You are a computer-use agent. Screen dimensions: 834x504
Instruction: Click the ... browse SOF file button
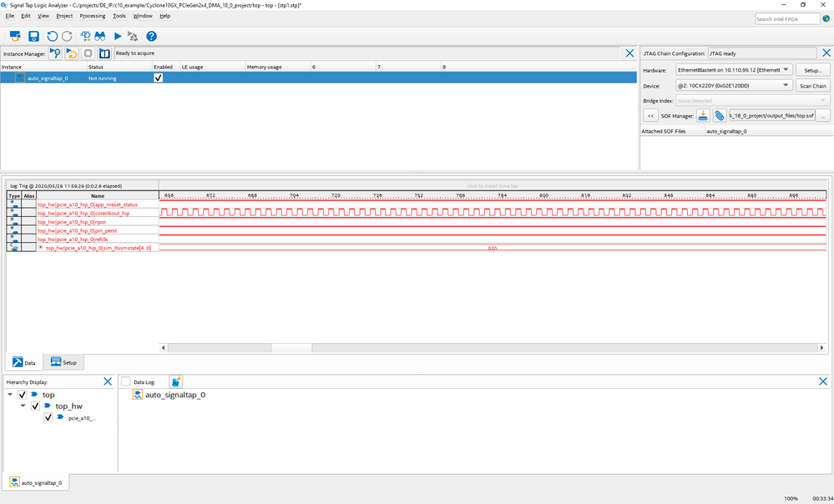pos(823,115)
